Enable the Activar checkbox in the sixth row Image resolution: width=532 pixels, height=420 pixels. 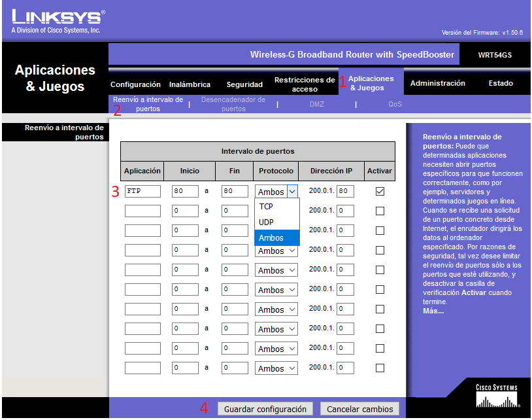380,290
